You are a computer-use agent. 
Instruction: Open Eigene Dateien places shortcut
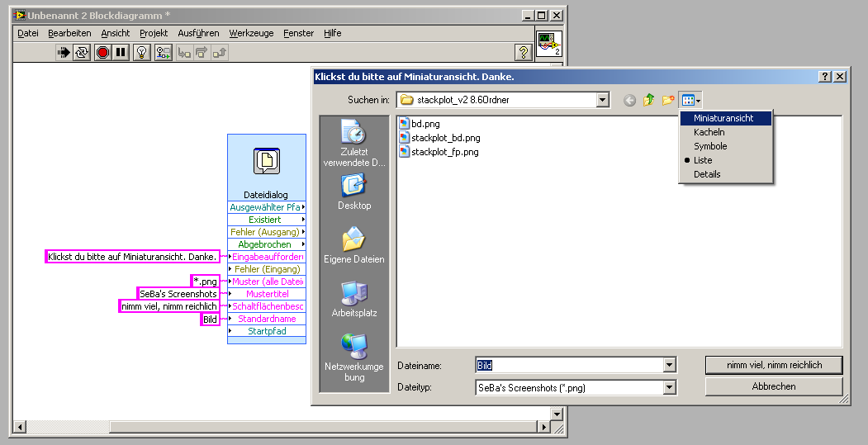click(x=354, y=245)
